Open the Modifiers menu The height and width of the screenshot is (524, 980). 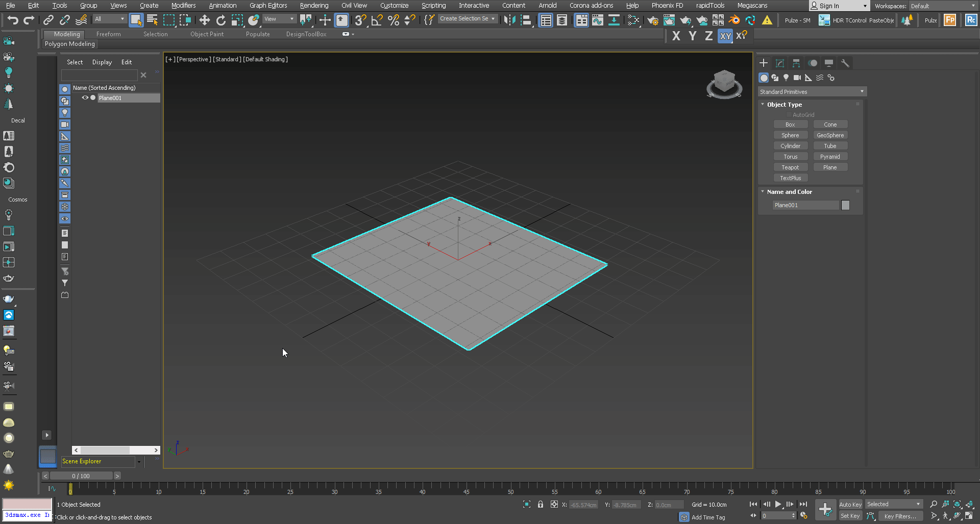coord(183,6)
